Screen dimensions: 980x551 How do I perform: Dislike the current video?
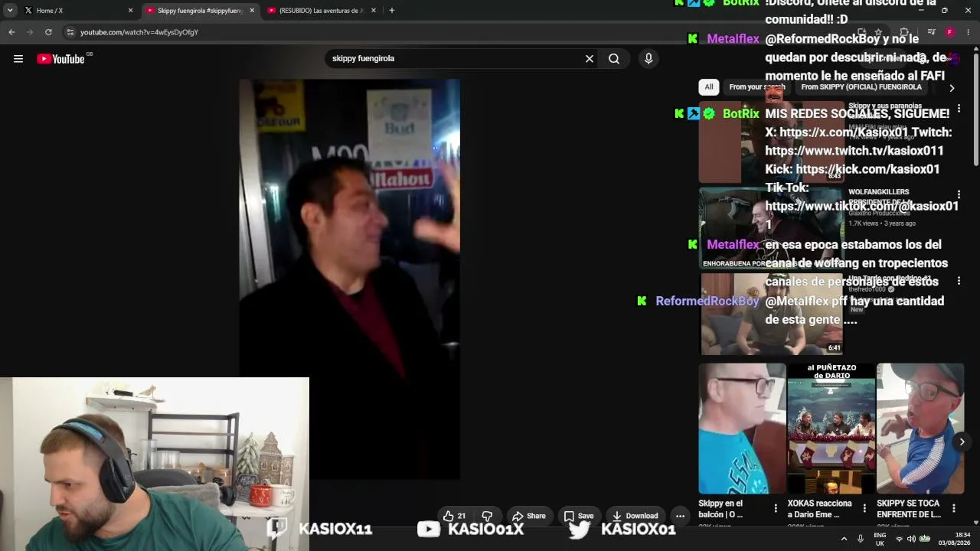coord(487,516)
